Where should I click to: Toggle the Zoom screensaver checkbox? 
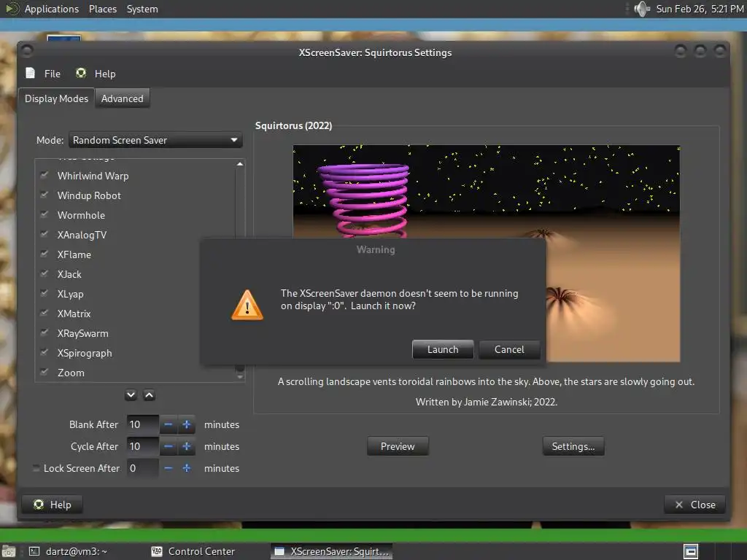click(x=44, y=372)
